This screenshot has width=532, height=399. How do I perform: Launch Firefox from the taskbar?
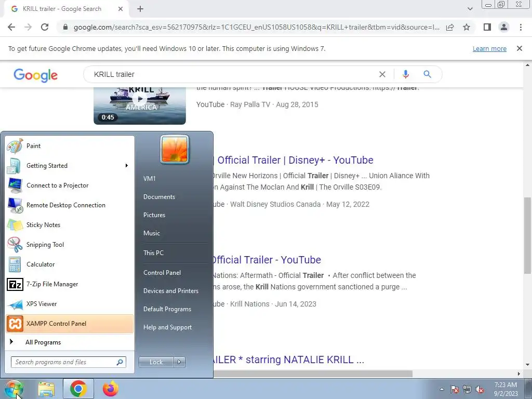pos(111,389)
